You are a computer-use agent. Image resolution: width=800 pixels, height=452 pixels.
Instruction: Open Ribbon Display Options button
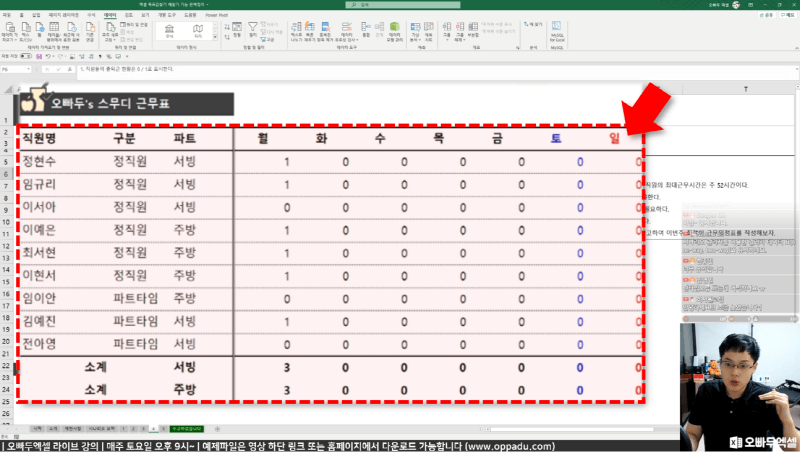[751, 5]
